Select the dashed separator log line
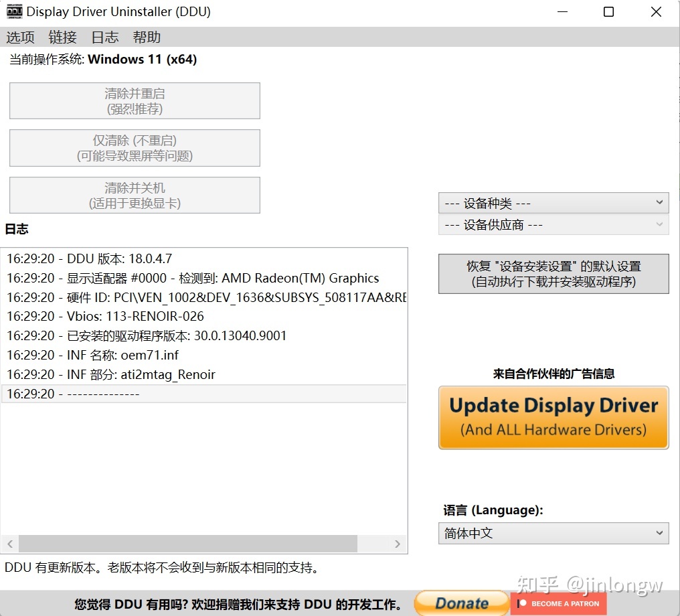This screenshot has width=680, height=616. pos(204,394)
